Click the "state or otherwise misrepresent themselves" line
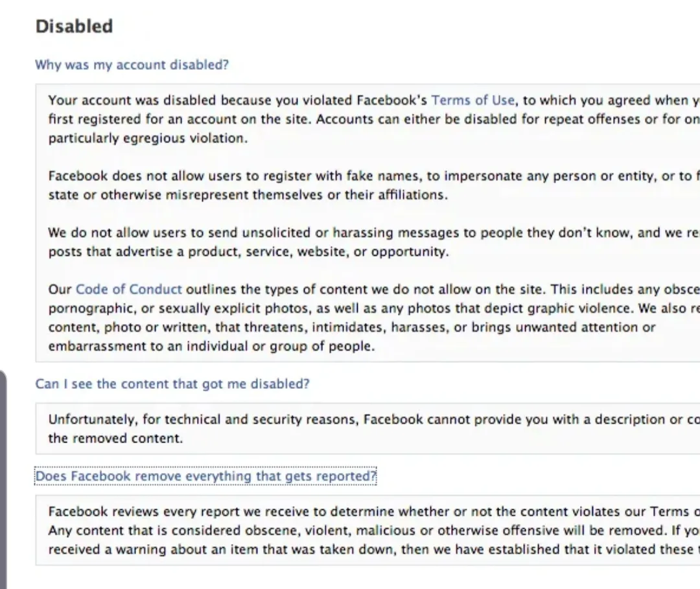Viewport: 700px width, 589px height. 248,195
